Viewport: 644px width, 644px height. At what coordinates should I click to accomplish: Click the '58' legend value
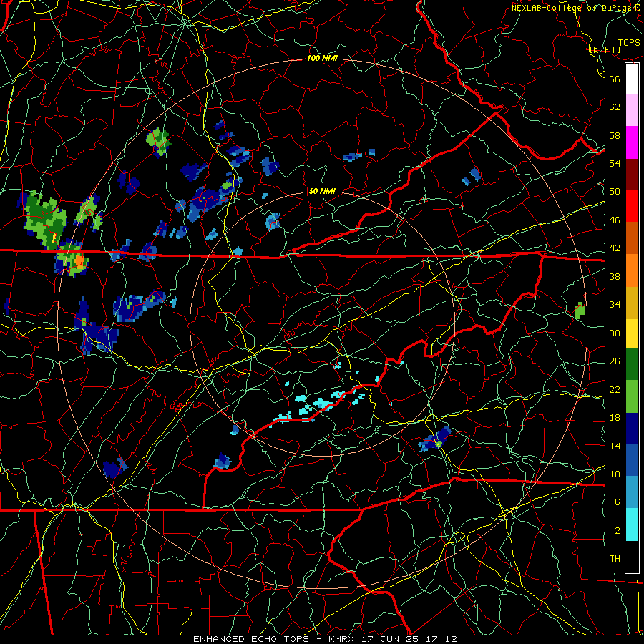click(x=615, y=135)
